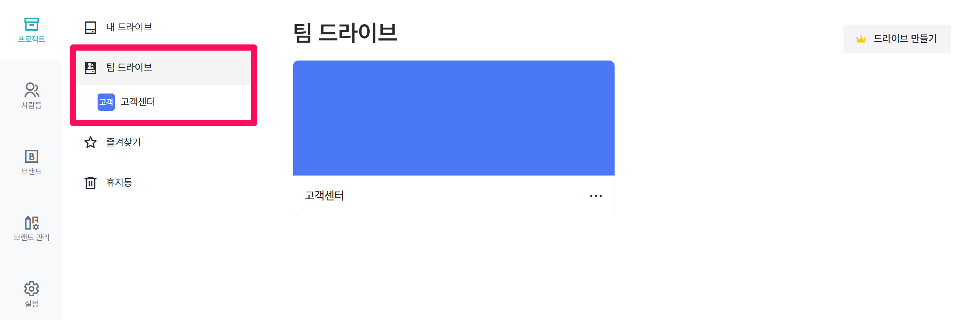
Task: Select the 내 드라이브 menu label
Action: (x=129, y=27)
